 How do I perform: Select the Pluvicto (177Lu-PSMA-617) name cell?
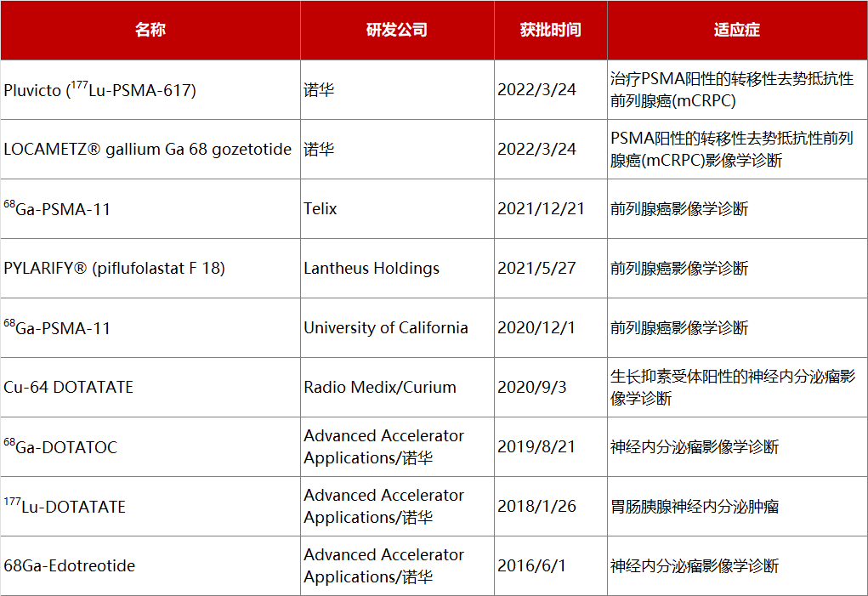tap(150, 89)
